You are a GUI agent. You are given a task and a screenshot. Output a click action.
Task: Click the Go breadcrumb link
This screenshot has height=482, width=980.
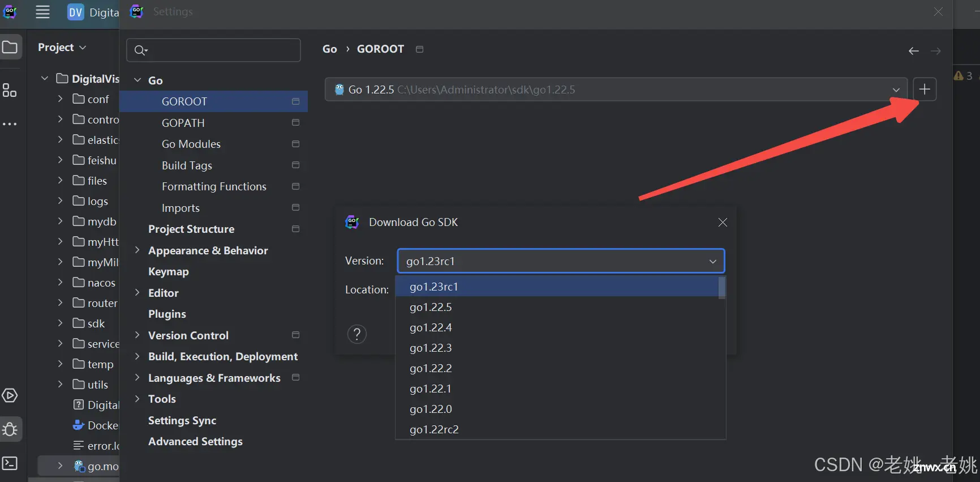(x=330, y=49)
